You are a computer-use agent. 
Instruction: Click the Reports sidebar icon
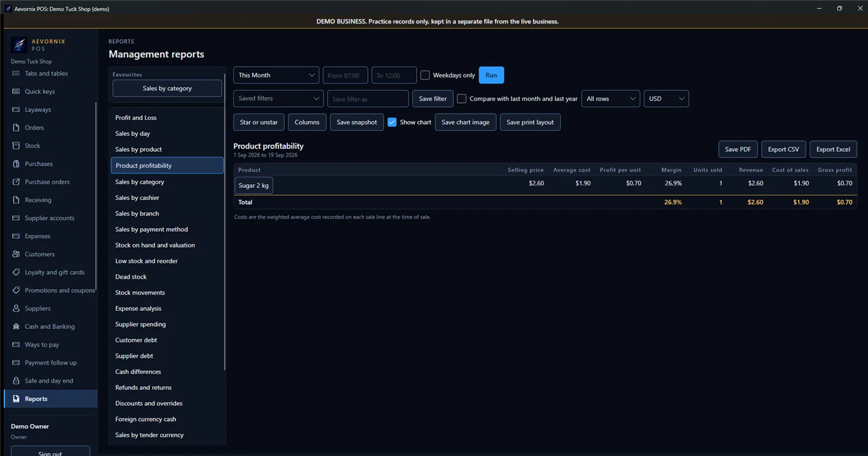16,399
